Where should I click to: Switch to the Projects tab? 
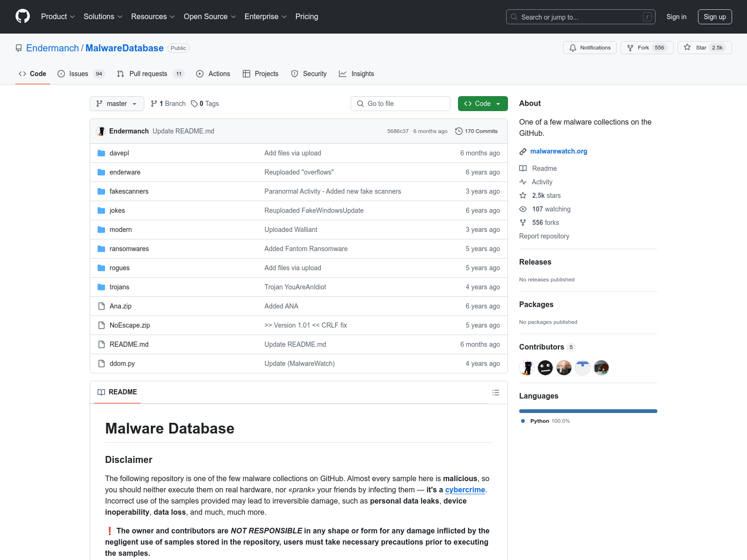[x=261, y=74]
